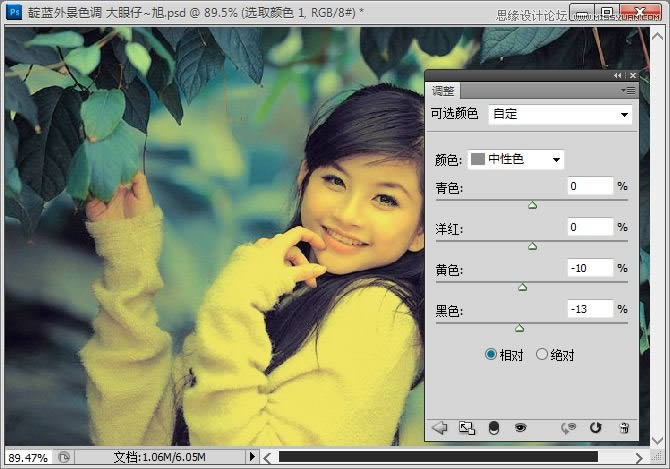Image resolution: width=670 pixels, height=469 pixels.
Task: Click the Photoshop Ps document icon
Action: point(14,12)
